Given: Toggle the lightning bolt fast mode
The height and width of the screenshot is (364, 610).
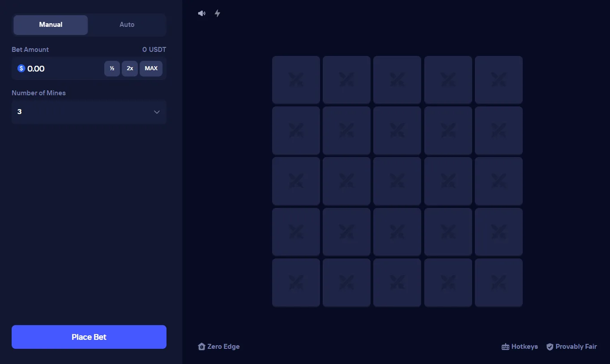Looking at the screenshot, I should coord(218,13).
